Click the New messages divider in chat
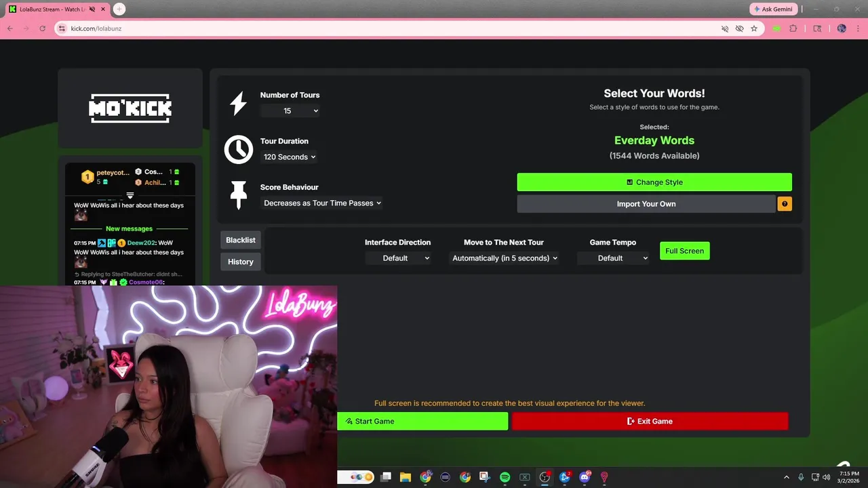This screenshot has width=868, height=488. [129, 228]
